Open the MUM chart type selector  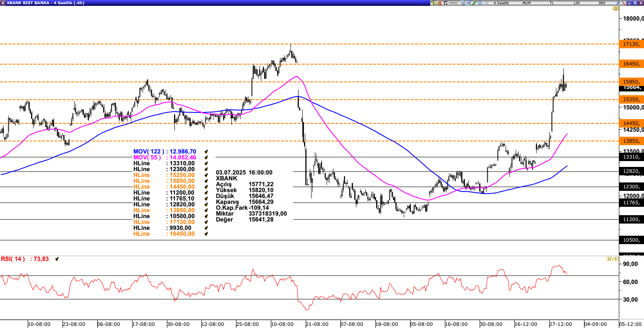(x=527, y=3)
